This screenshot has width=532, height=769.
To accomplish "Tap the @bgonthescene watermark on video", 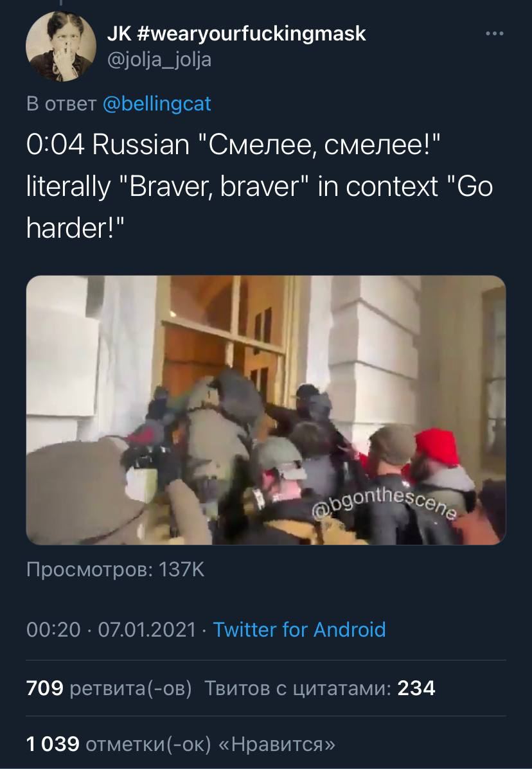I will point(385,502).
